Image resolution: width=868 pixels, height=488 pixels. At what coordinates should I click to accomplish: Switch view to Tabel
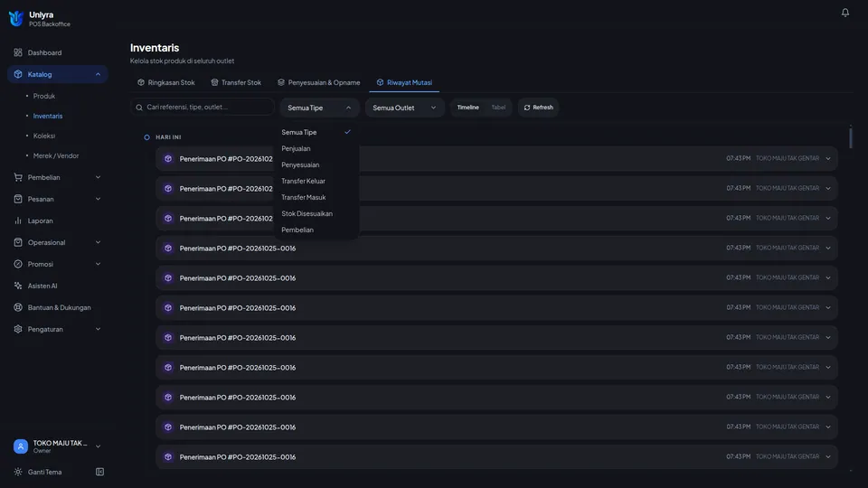coord(498,108)
